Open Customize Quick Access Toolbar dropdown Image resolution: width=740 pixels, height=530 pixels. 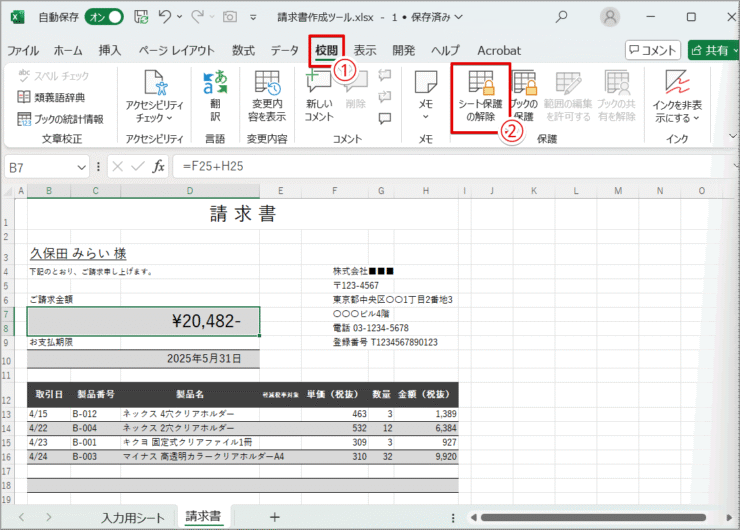(x=253, y=17)
